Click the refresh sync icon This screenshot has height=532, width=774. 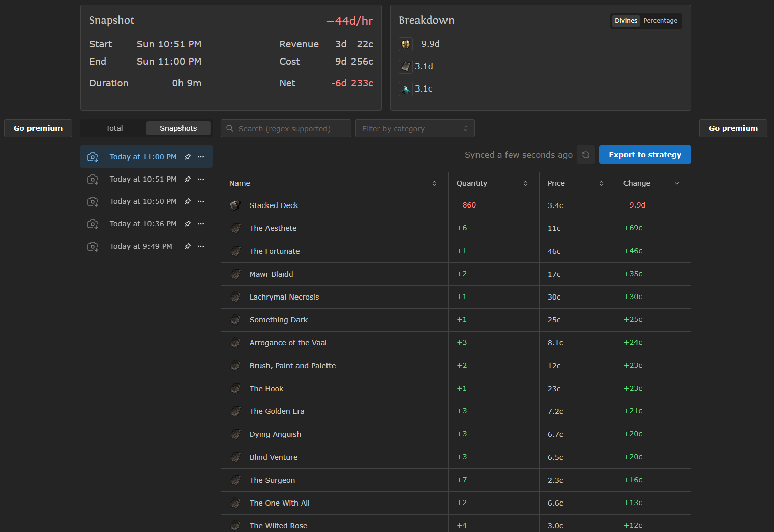[586, 155]
